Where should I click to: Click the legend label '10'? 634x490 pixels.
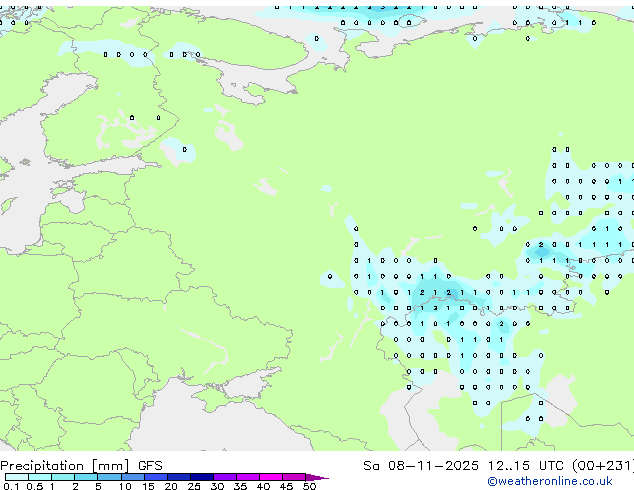click(125, 486)
